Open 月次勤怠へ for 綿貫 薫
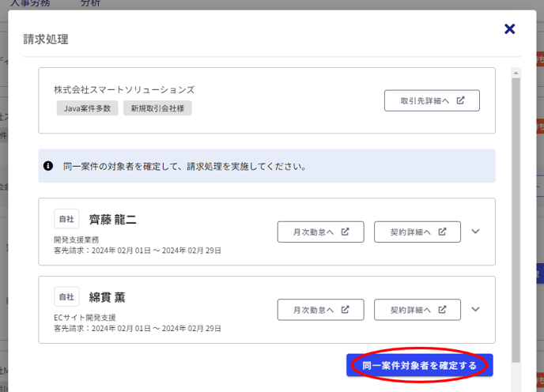 coord(320,309)
